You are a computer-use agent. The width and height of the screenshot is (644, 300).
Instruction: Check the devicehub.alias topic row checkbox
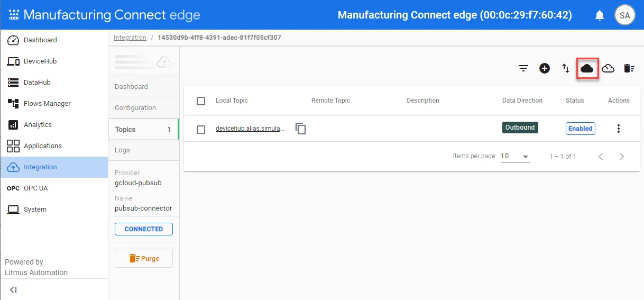[201, 130]
